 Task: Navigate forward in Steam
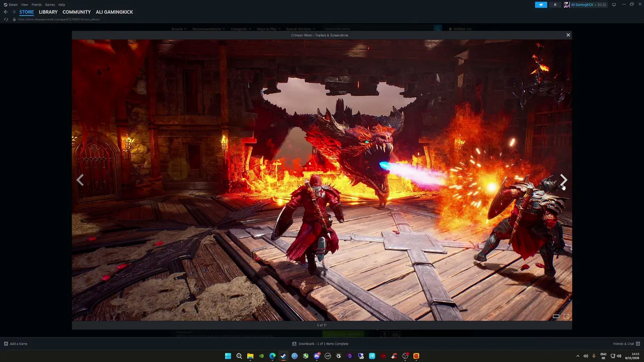click(14, 12)
